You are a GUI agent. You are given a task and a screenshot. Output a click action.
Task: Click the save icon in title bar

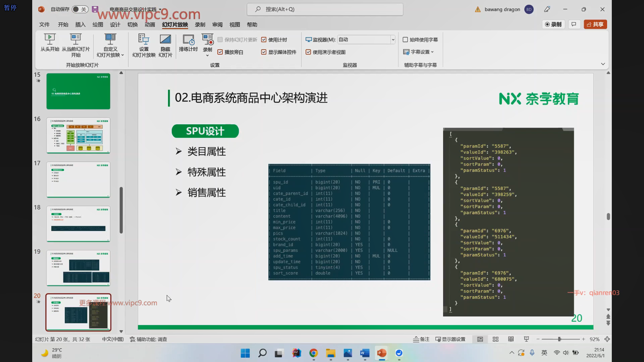(x=95, y=9)
